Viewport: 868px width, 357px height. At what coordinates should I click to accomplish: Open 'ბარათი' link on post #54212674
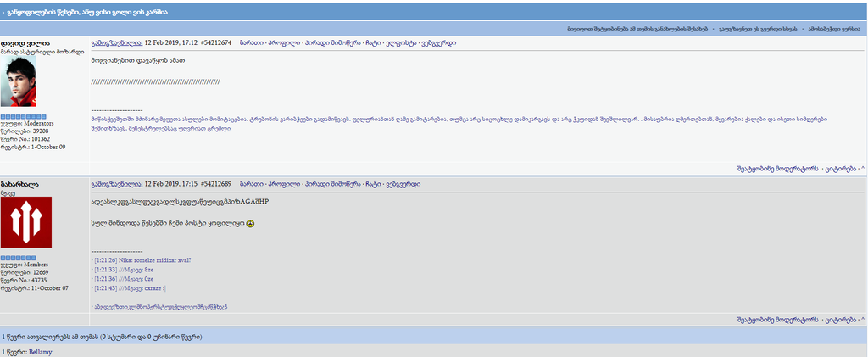coord(252,43)
